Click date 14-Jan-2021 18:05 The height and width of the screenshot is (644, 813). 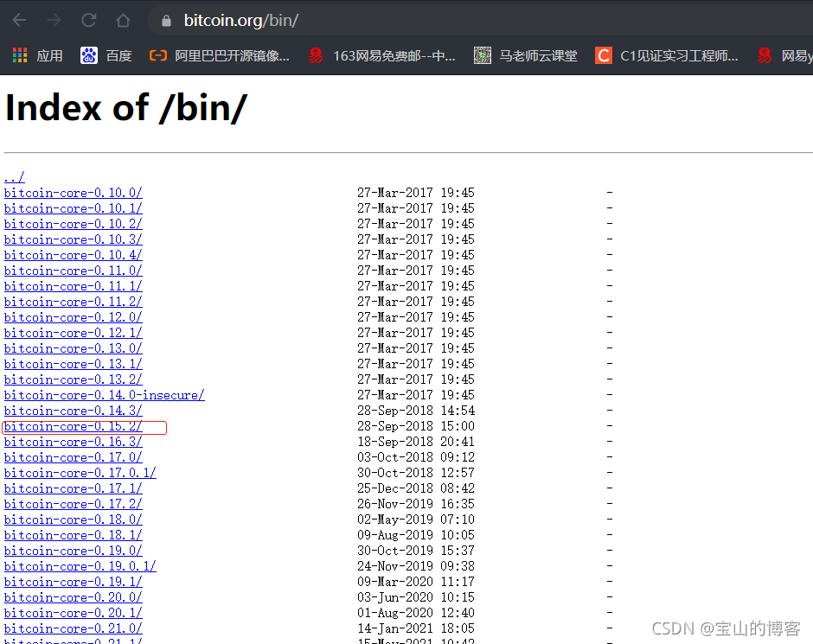point(416,628)
